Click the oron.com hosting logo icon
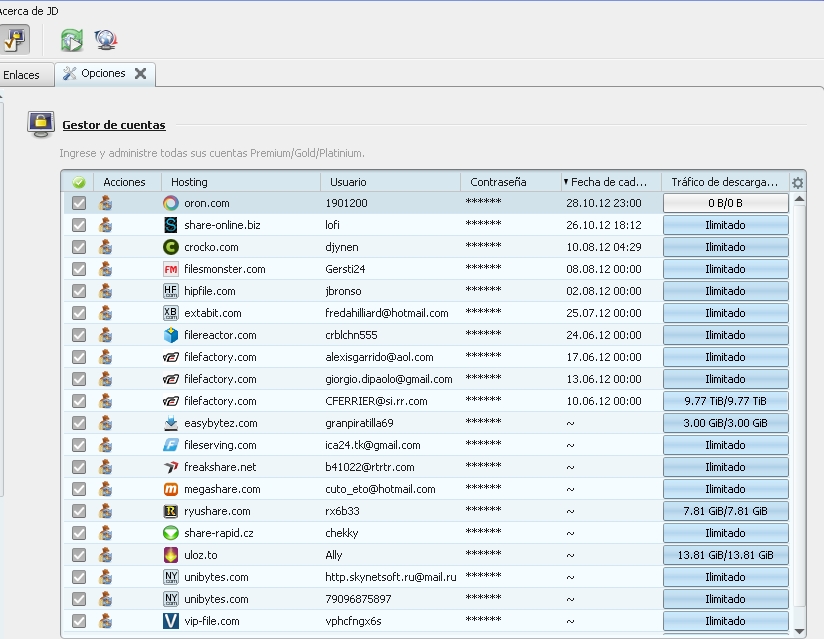The image size is (824, 639). (171, 203)
